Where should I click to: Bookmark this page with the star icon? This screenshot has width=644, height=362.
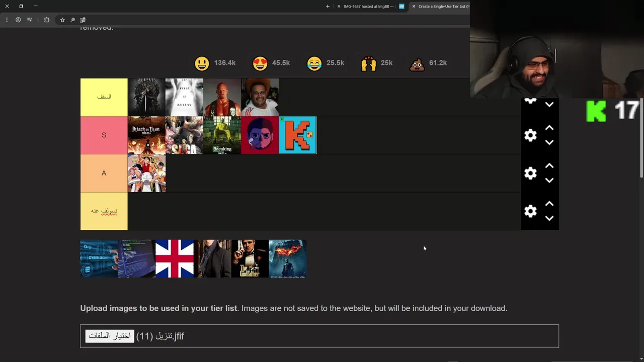coord(62,20)
